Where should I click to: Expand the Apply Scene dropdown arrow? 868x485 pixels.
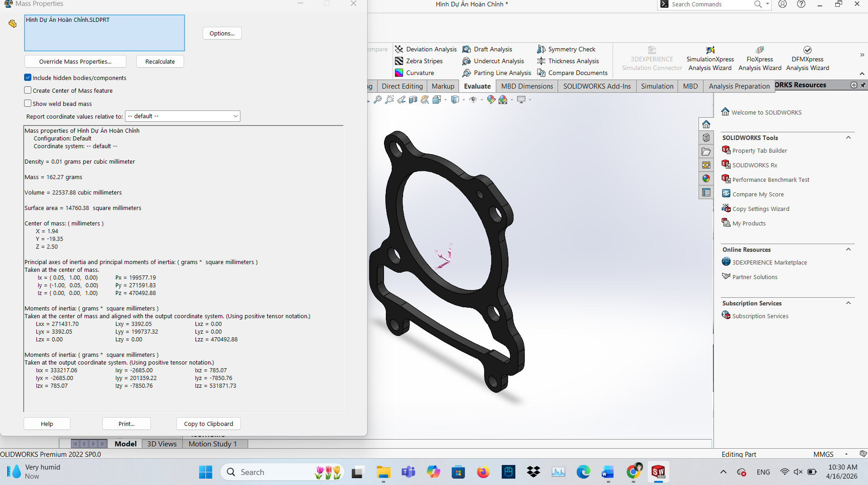[x=512, y=100]
